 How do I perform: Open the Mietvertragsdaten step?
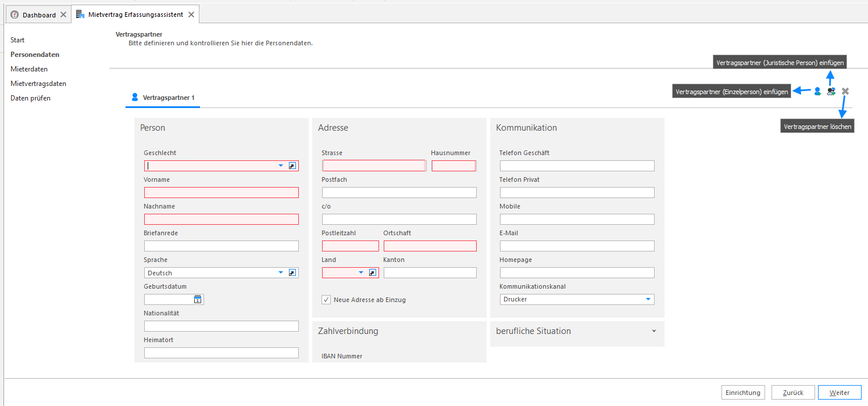tap(38, 84)
